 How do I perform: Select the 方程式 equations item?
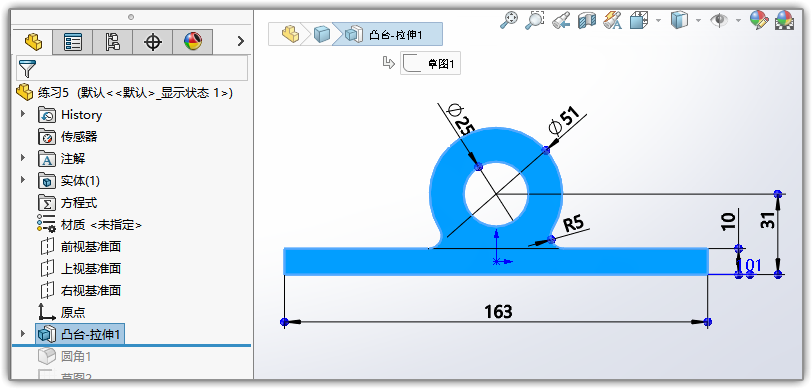point(67,203)
